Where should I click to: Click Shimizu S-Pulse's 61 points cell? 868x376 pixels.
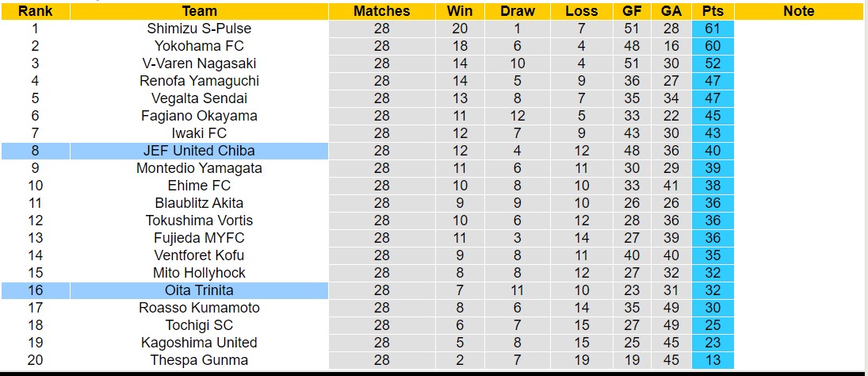pyautogui.click(x=713, y=29)
